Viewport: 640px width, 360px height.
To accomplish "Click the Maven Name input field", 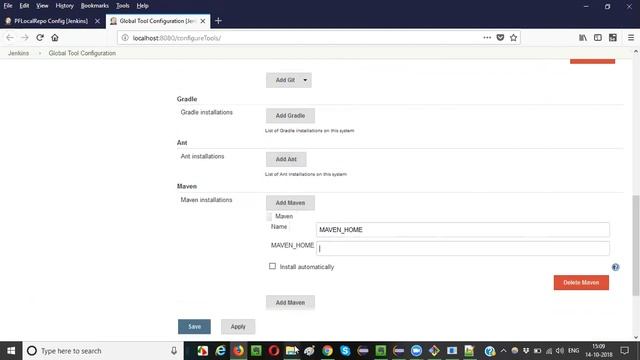I will [x=463, y=230].
